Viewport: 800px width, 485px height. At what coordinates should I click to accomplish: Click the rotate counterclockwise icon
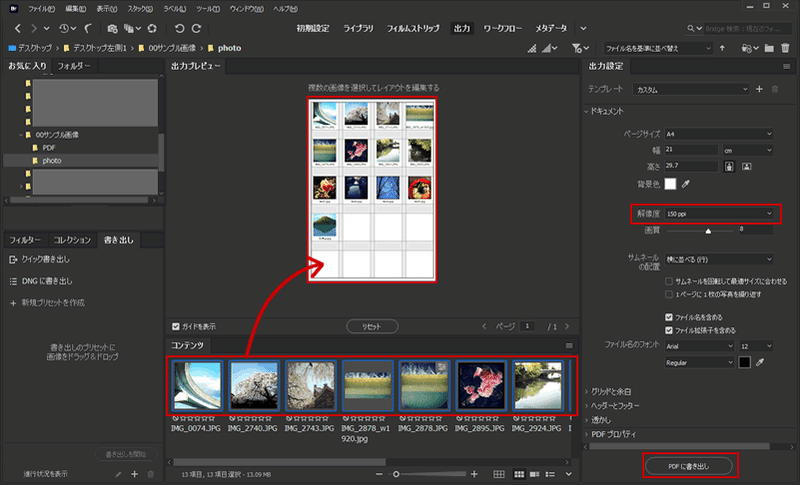[179, 28]
